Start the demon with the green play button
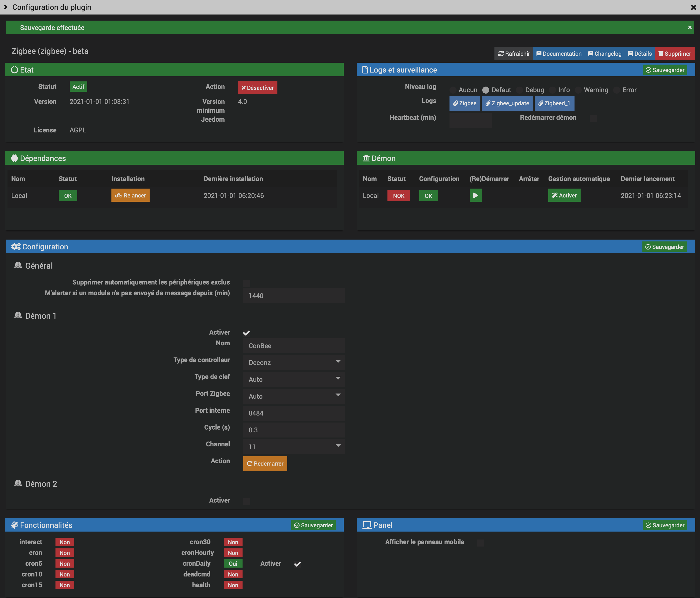The width and height of the screenshot is (700, 598). click(475, 195)
